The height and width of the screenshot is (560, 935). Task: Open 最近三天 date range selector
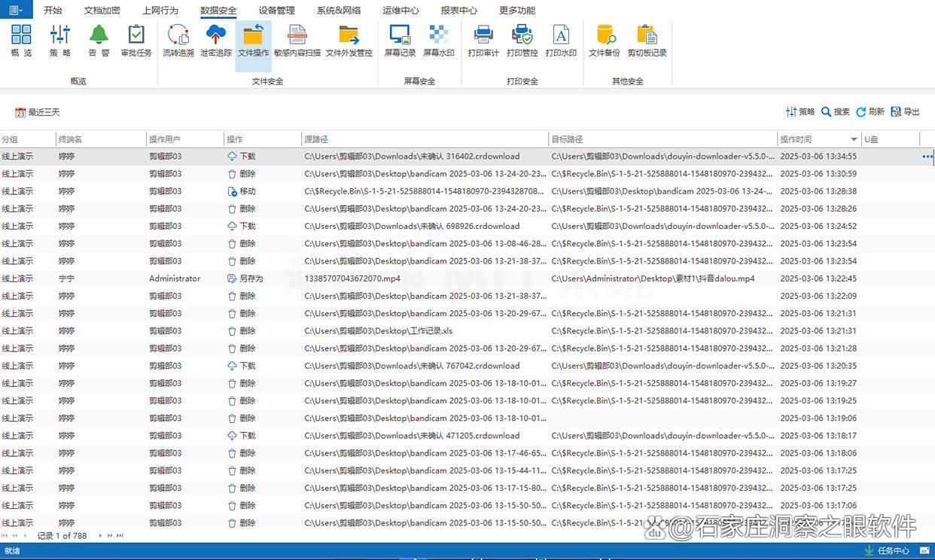[x=38, y=112]
